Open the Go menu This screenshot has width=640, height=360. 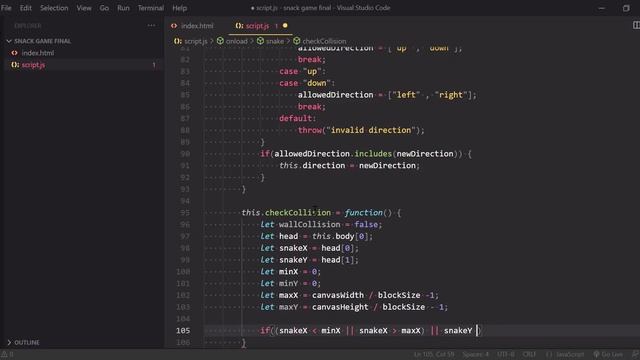coord(104,8)
